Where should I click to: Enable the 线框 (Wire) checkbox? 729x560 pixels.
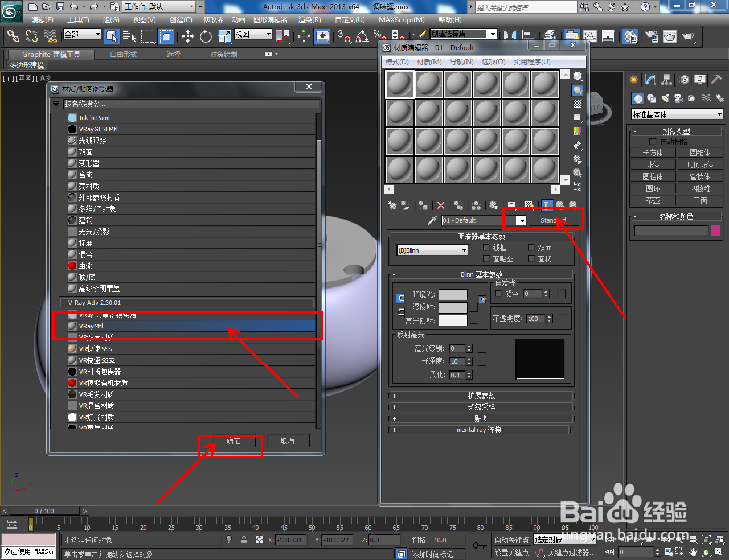click(486, 248)
